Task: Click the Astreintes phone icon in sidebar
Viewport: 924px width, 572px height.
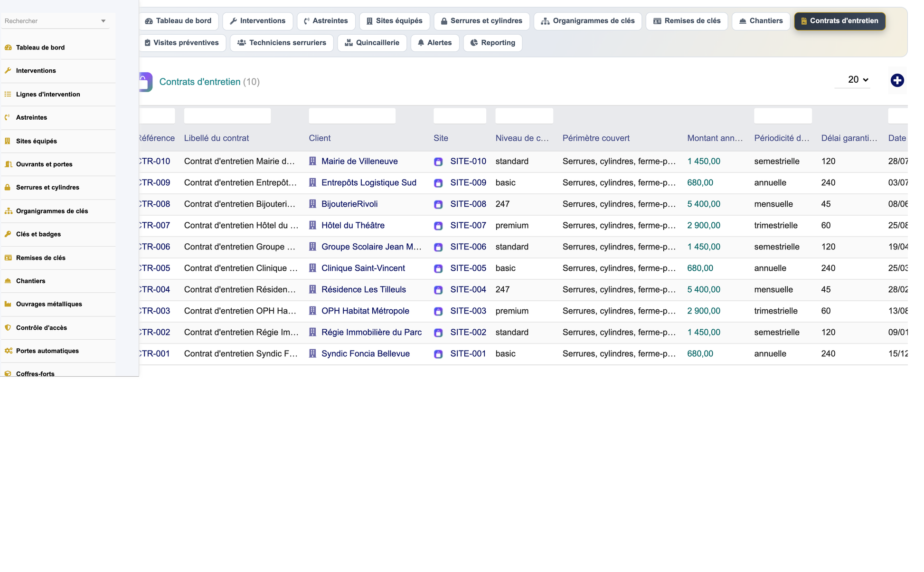Action: click(8, 117)
